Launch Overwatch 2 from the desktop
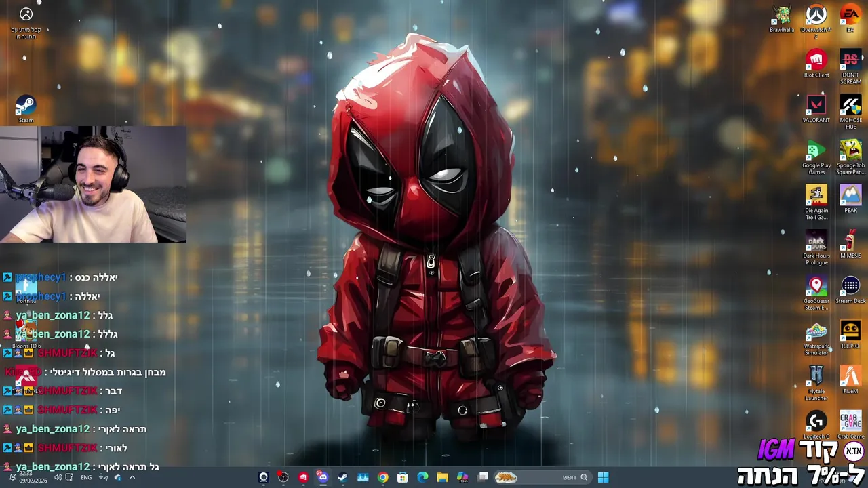 (816, 20)
